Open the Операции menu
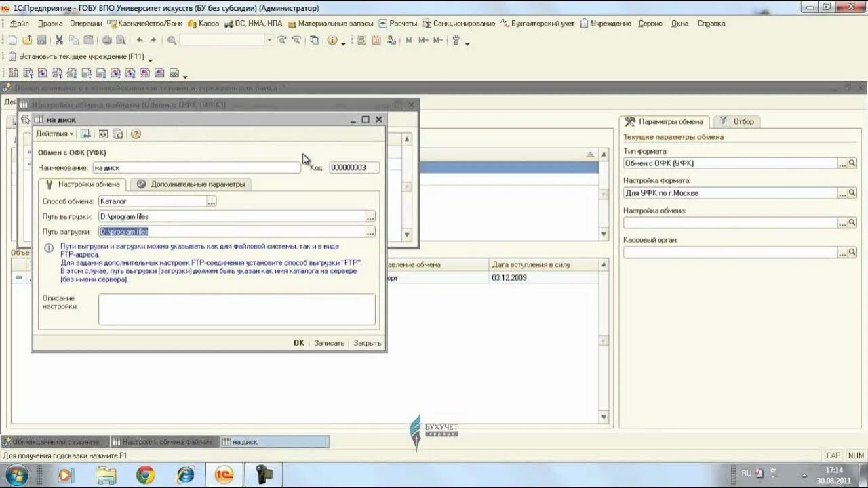The width and height of the screenshot is (868, 488). pyautogui.click(x=86, y=23)
